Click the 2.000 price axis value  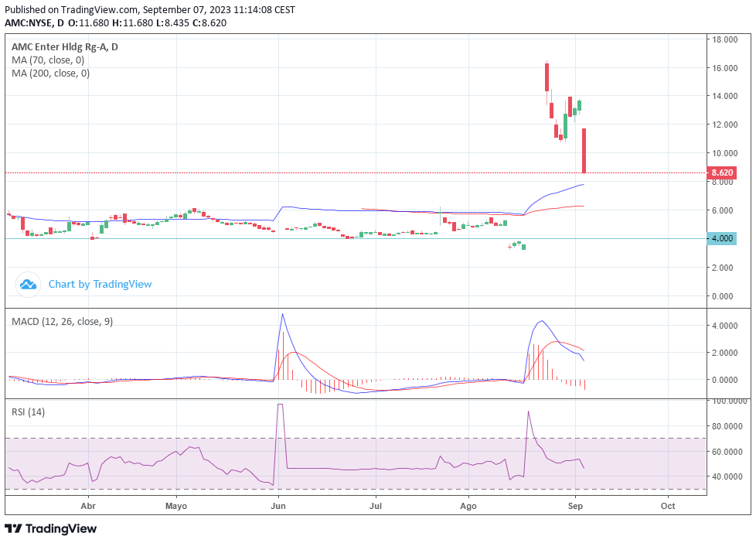723,268
